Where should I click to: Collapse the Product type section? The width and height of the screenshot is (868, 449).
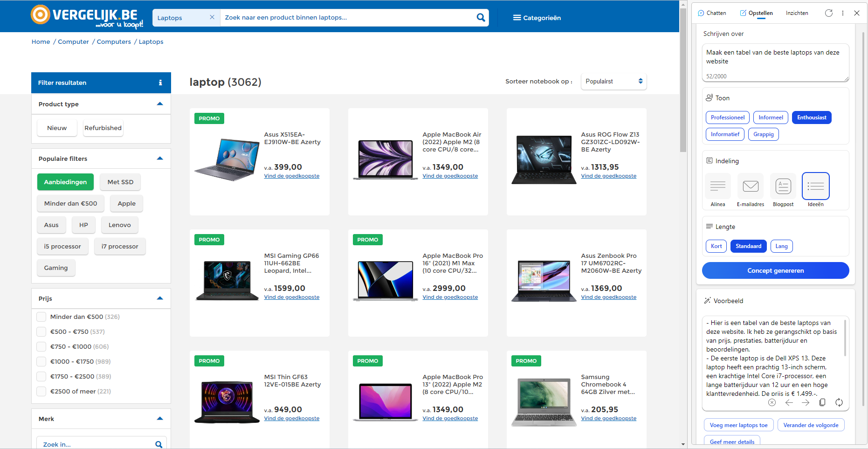click(160, 104)
